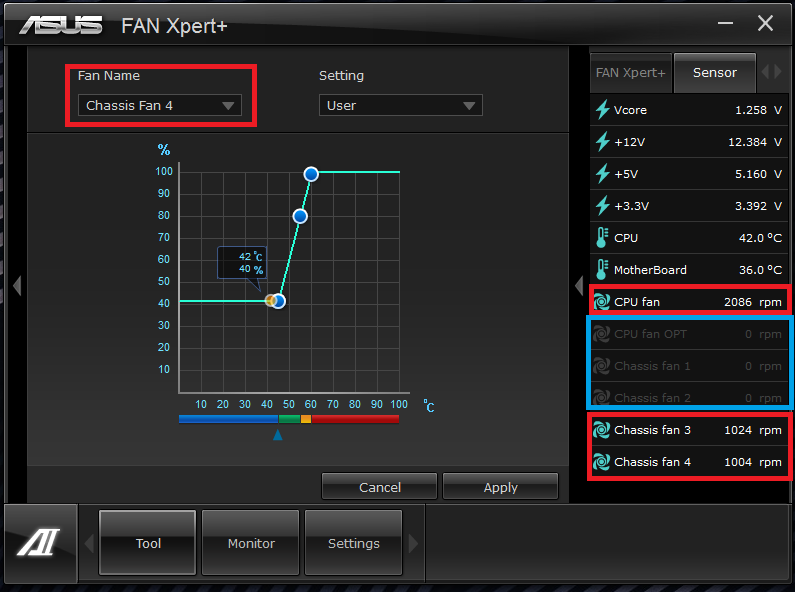Apply the fan curve settings
Screen dimensions: 795x592
(x=500, y=487)
